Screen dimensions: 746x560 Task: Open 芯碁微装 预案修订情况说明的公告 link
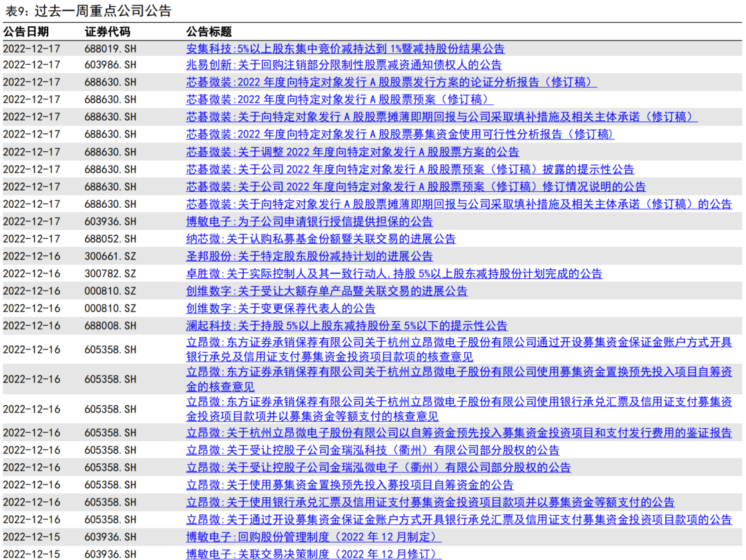coord(416,187)
